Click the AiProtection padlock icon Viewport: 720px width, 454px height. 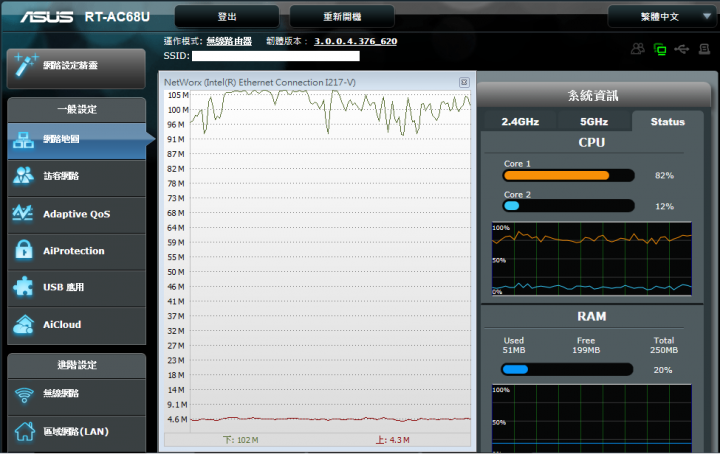23,250
